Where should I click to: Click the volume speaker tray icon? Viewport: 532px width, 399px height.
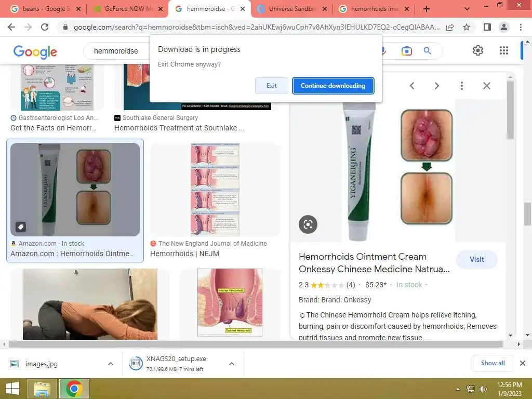click(x=483, y=389)
